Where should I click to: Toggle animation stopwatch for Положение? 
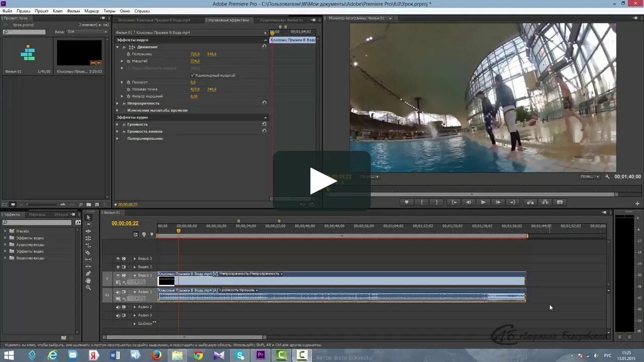[x=128, y=54]
